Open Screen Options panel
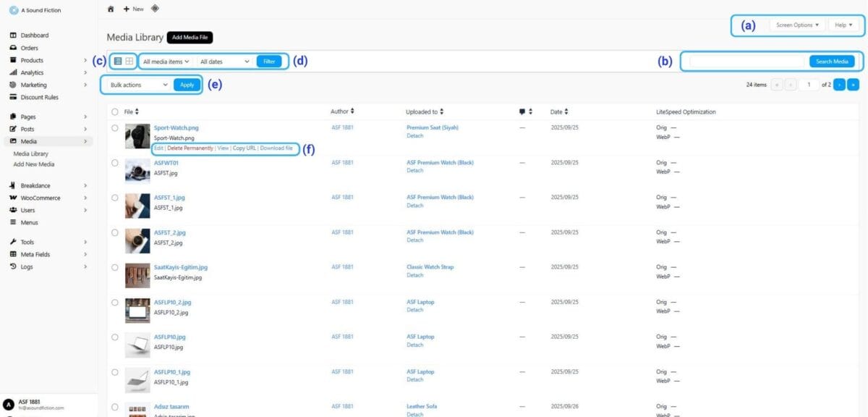Image resolution: width=868 pixels, height=417 pixels. click(798, 25)
